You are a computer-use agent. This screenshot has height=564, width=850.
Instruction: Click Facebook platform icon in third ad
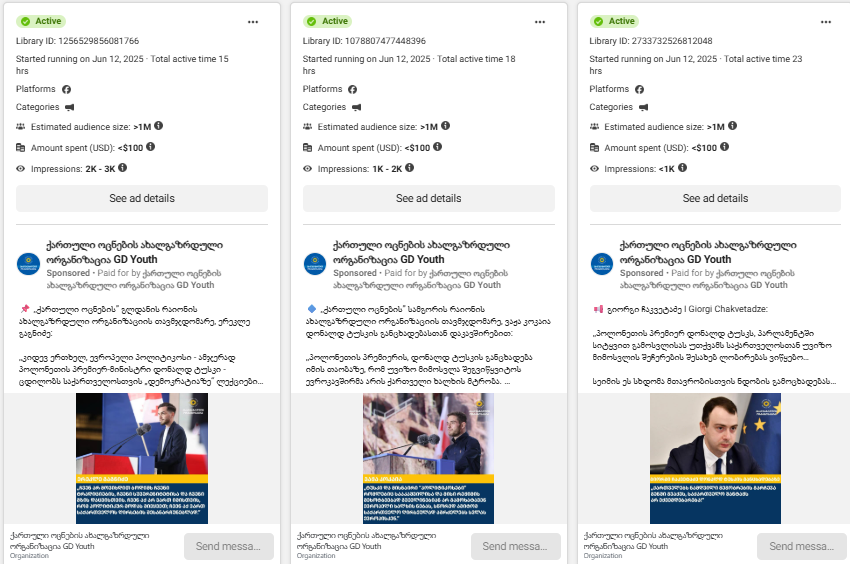640,89
